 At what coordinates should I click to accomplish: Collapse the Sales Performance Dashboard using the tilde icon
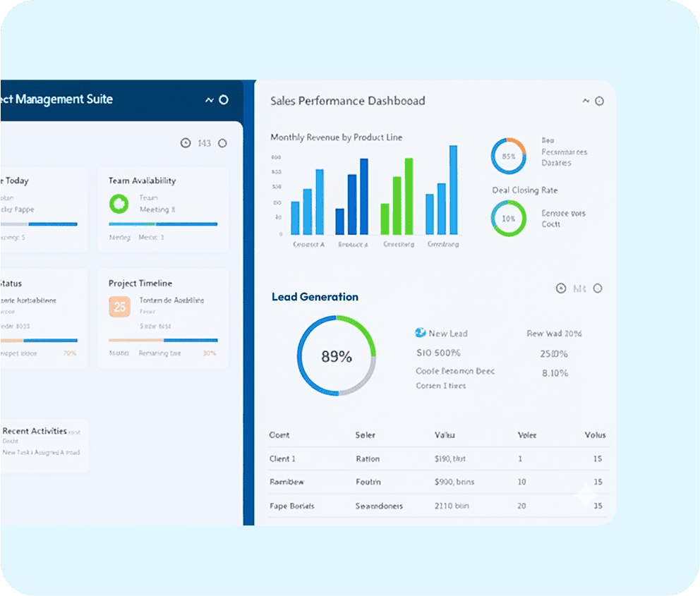[x=585, y=102]
